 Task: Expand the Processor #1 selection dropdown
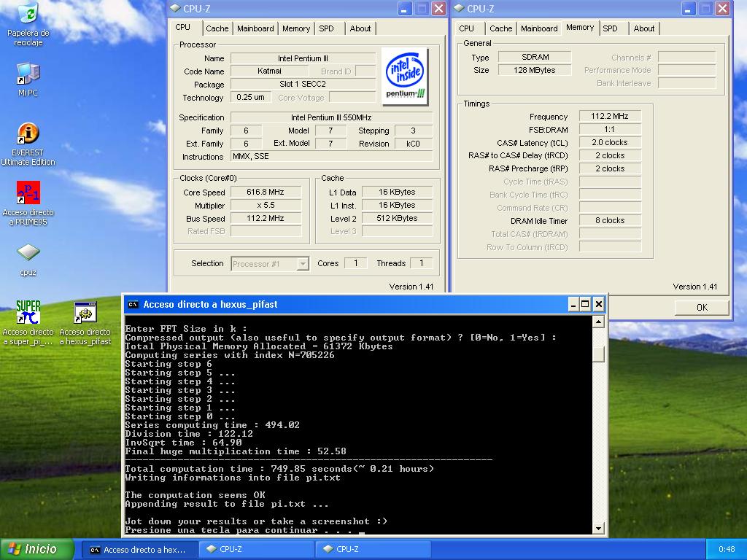tap(303, 264)
